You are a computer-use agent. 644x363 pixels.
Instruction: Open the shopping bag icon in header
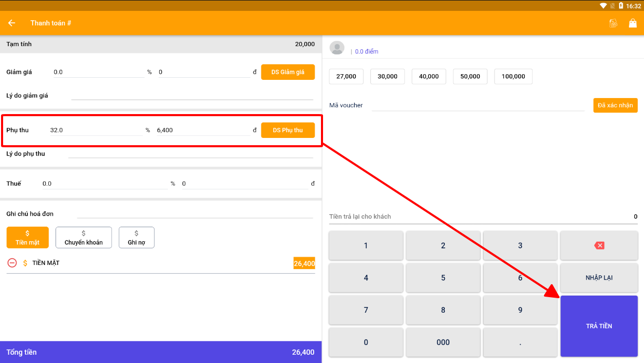point(633,23)
